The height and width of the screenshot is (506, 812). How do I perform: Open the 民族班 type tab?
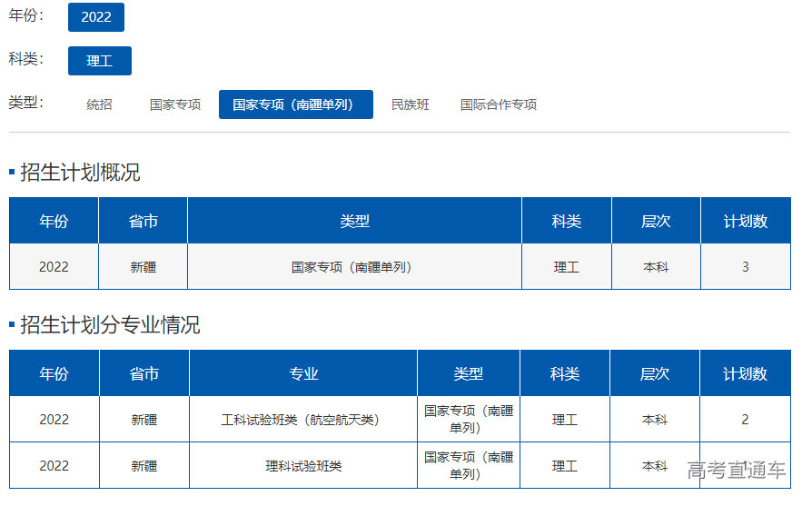(x=410, y=104)
